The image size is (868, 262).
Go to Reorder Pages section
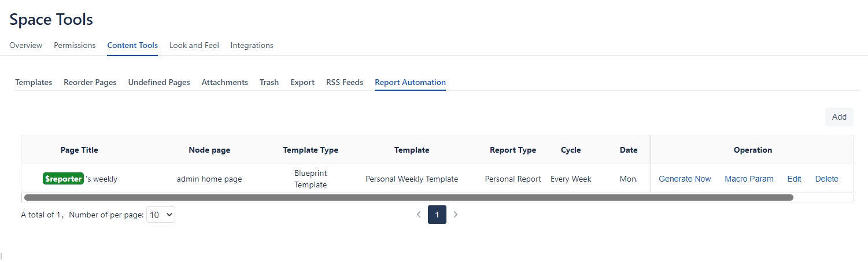tap(90, 82)
